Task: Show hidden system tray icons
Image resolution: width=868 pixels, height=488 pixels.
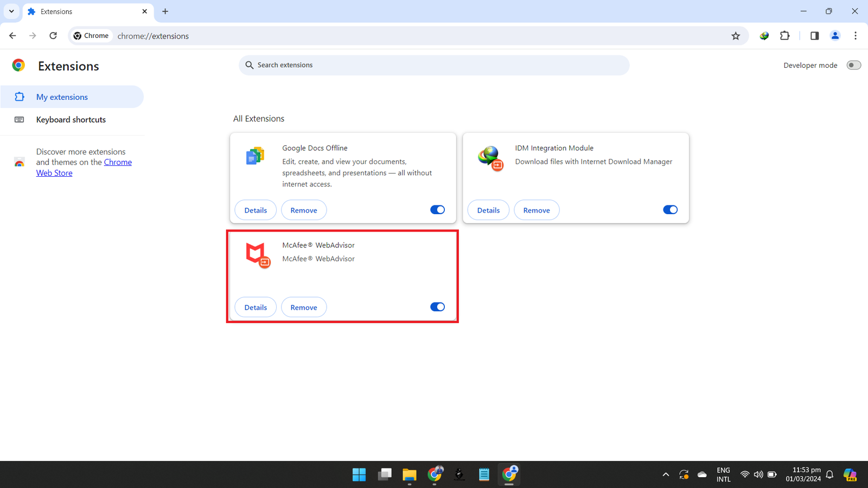Action: point(666,475)
